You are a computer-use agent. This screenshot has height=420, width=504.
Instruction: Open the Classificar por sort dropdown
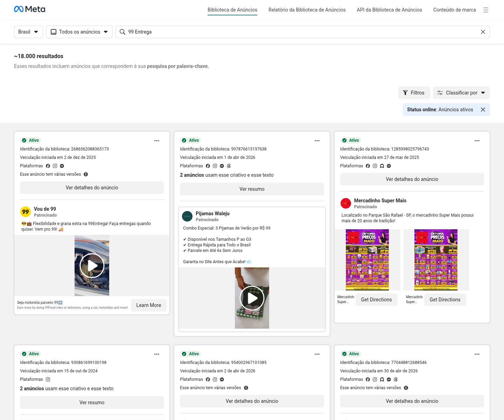(x=461, y=93)
